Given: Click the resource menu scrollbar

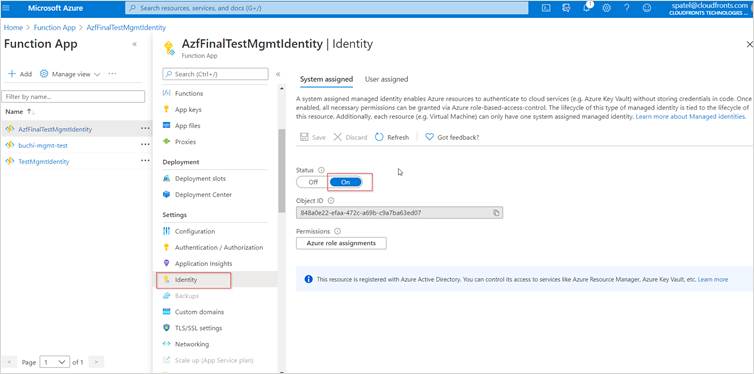Looking at the screenshot, I should click(281, 171).
